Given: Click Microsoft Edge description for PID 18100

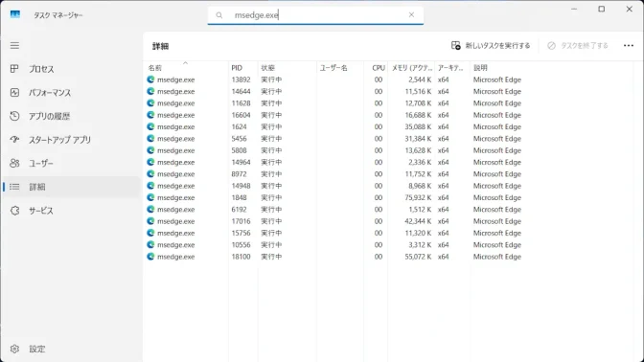Looking at the screenshot, I should (497, 257).
